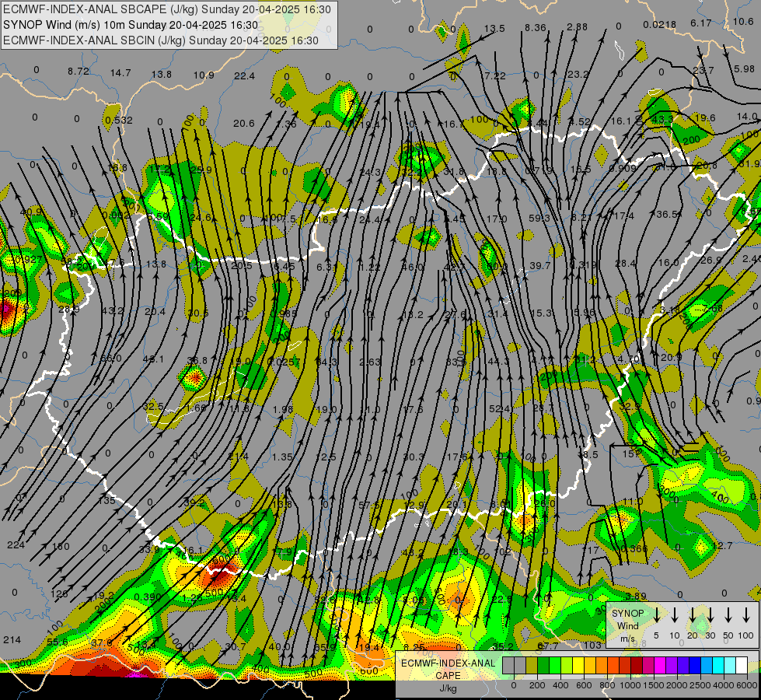Image resolution: width=761 pixels, height=700 pixels.
Task: Click the 135 value on the map
Action: pyautogui.click(x=106, y=500)
